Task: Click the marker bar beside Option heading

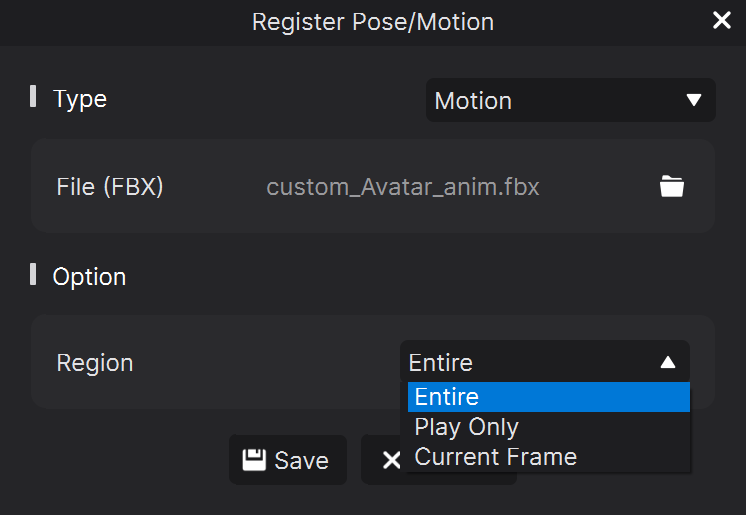Action: 33,274
